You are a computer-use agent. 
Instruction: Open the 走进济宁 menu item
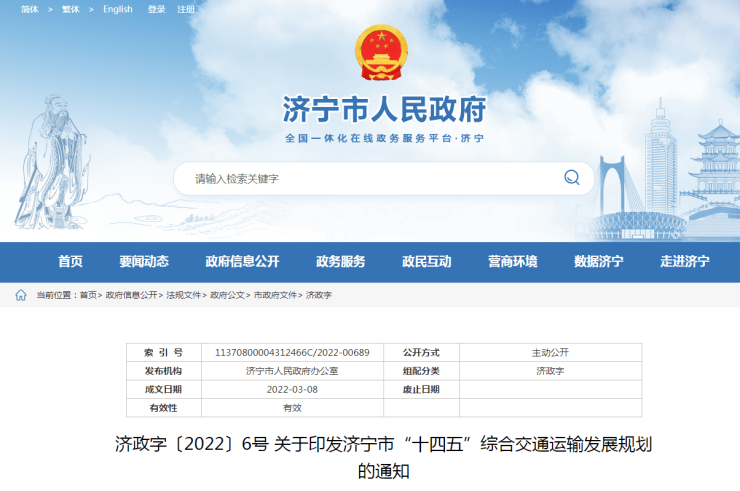pos(685,262)
